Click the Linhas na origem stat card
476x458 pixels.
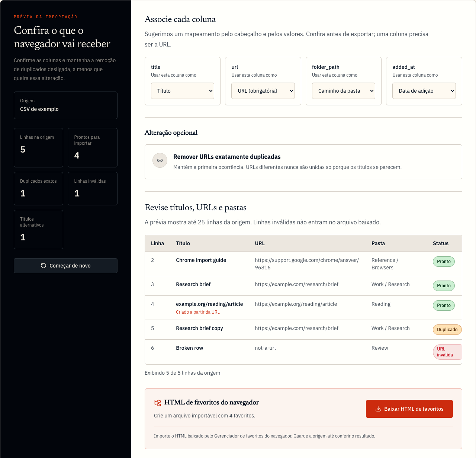pos(38,148)
